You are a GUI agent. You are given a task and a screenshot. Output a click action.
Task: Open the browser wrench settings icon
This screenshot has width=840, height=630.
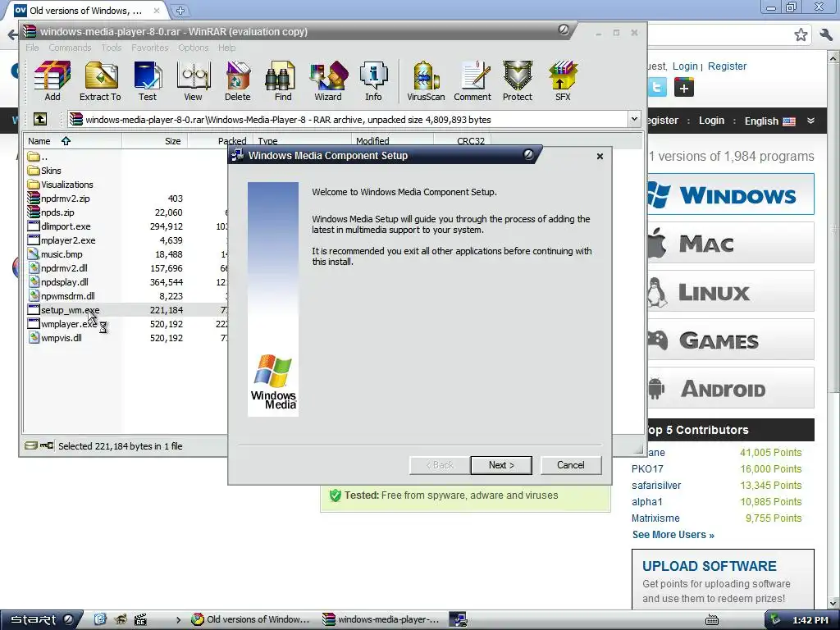(826, 35)
